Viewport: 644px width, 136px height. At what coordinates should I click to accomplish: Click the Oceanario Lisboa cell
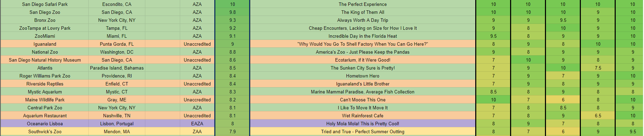click(x=45, y=124)
